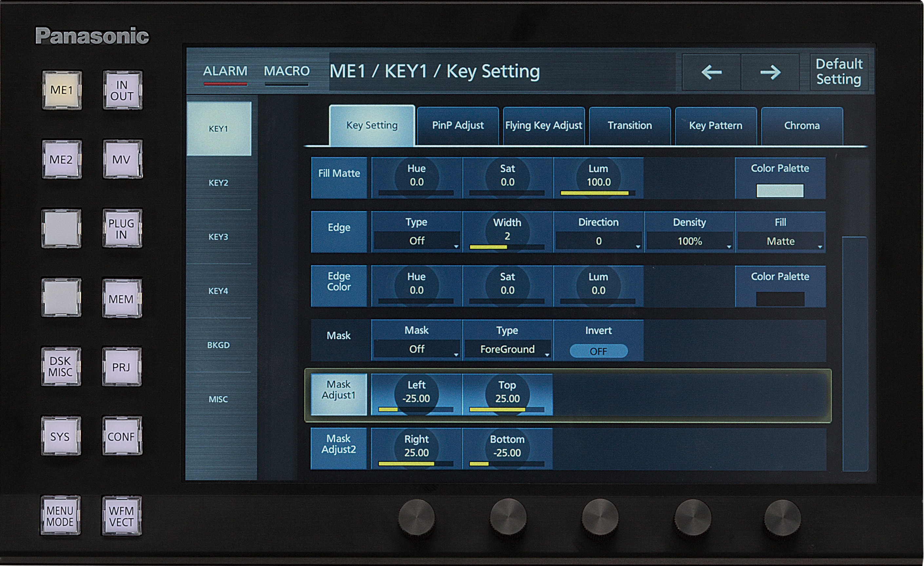Open the IN OUT menu button
This screenshot has width=924, height=566.
[x=122, y=90]
